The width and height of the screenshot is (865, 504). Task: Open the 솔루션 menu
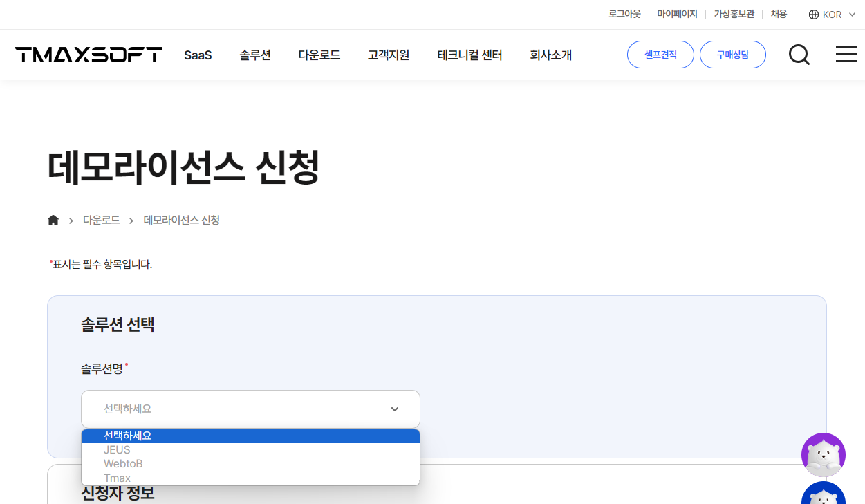coord(255,55)
